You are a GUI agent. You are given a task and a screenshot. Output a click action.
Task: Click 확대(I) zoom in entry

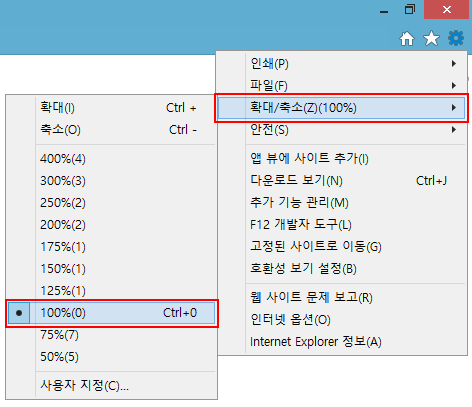pos(112,108)
